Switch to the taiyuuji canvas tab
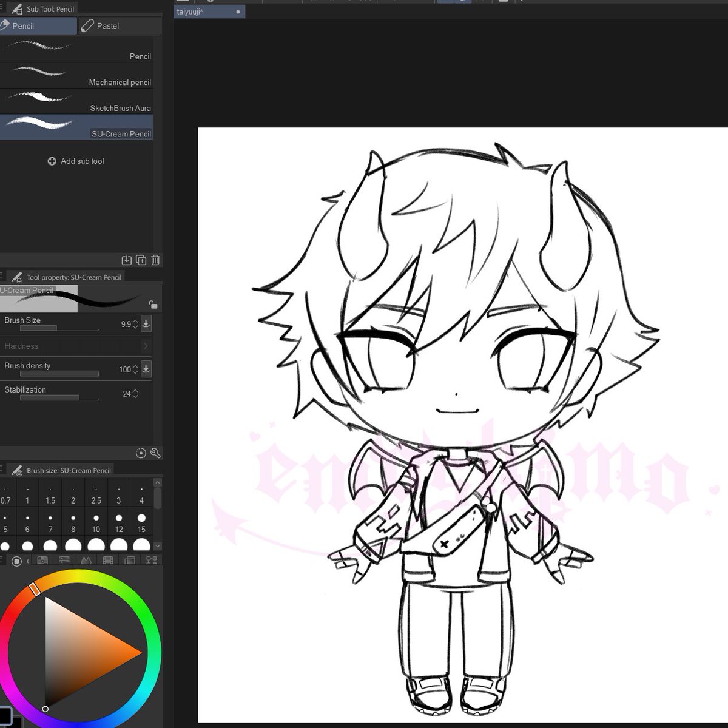This screenshot has width=728, height=728. tap(209, 12)
